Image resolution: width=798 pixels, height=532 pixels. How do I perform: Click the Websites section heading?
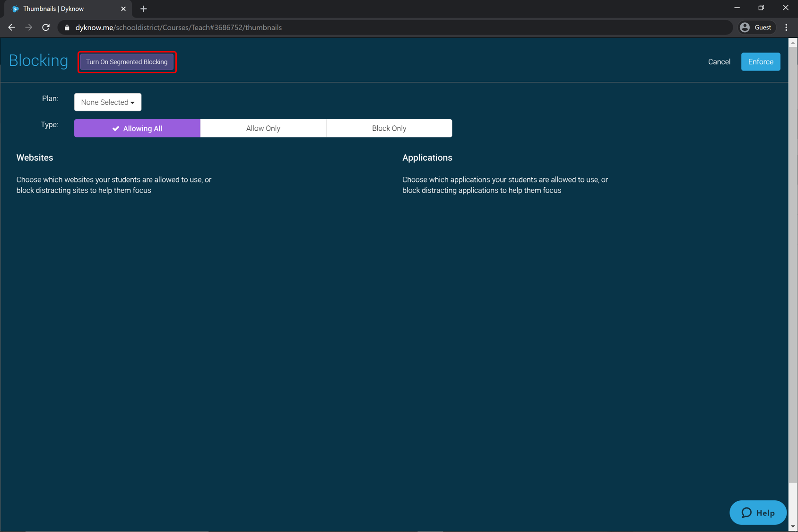click(35, 157)
